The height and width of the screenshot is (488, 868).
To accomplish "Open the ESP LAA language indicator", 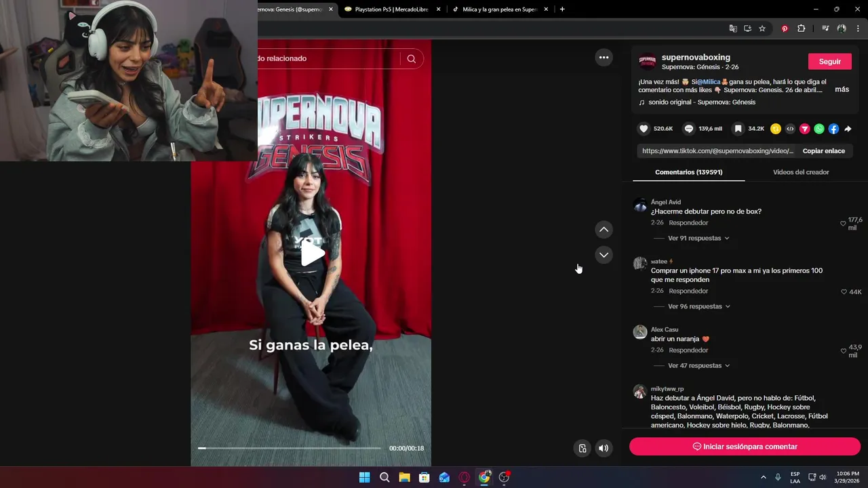I will 795,477.
